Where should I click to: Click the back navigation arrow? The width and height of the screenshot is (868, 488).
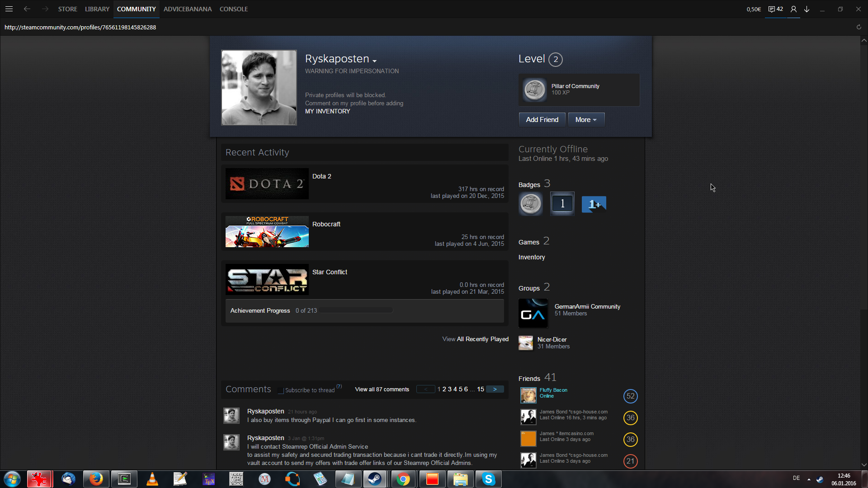tap(27, 9)
